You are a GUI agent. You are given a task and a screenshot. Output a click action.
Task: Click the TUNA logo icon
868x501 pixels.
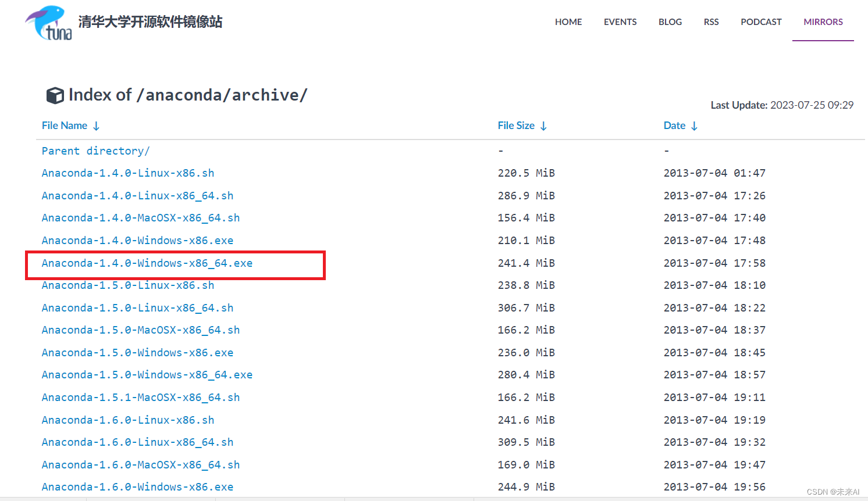pos(49,23)
